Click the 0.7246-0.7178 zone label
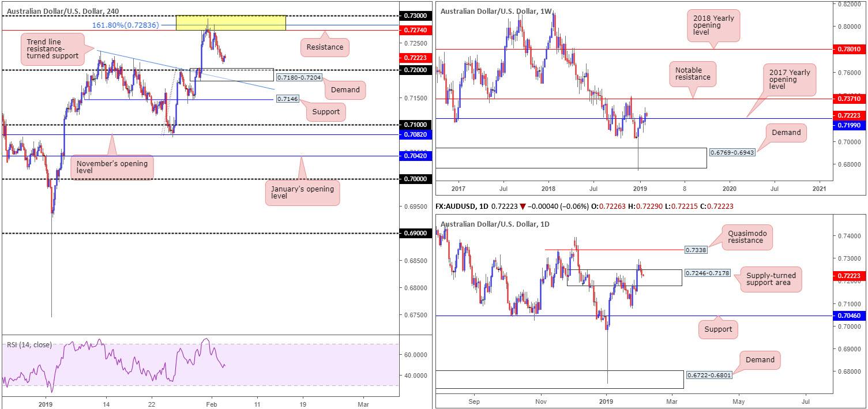 (707, 272)
